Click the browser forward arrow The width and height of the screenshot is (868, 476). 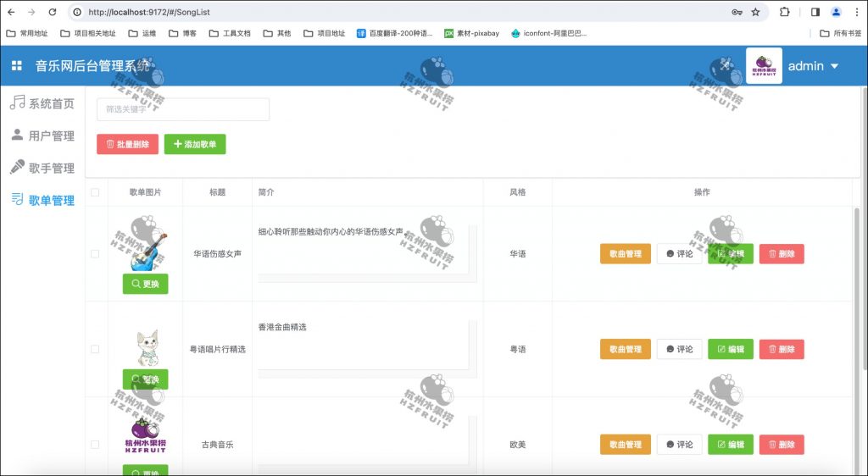click(x=31, y=12)
